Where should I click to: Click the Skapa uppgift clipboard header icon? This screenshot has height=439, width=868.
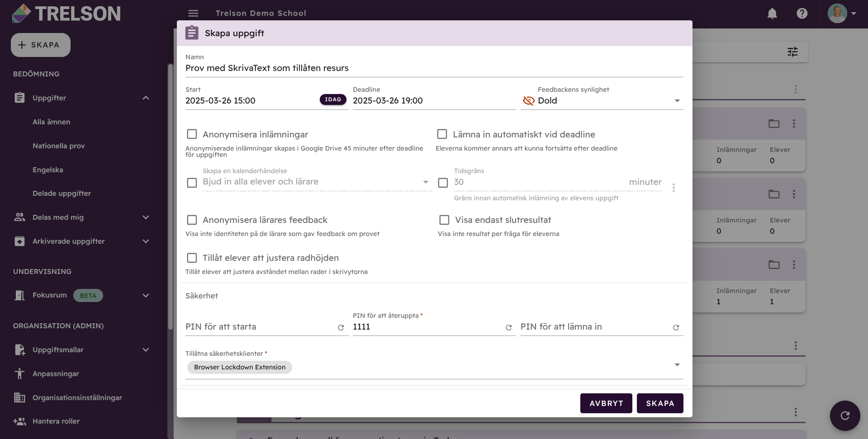pos(192,33)
